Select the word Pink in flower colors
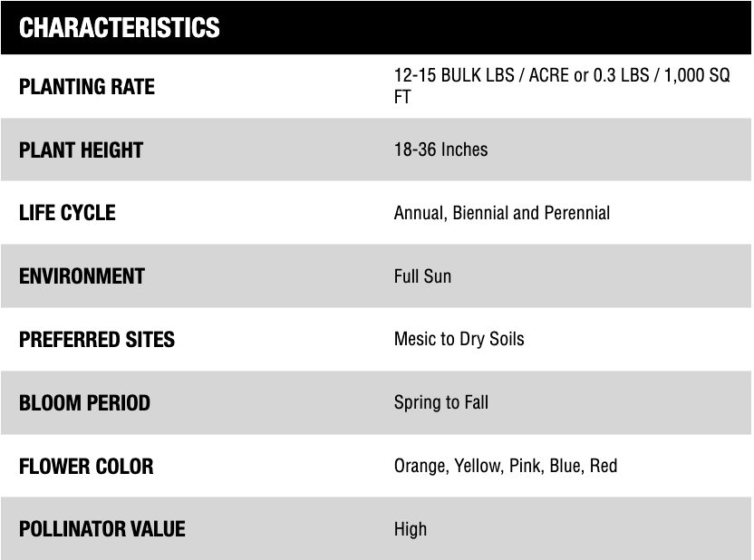The image size is (754, 560). [x=524, y=466]
